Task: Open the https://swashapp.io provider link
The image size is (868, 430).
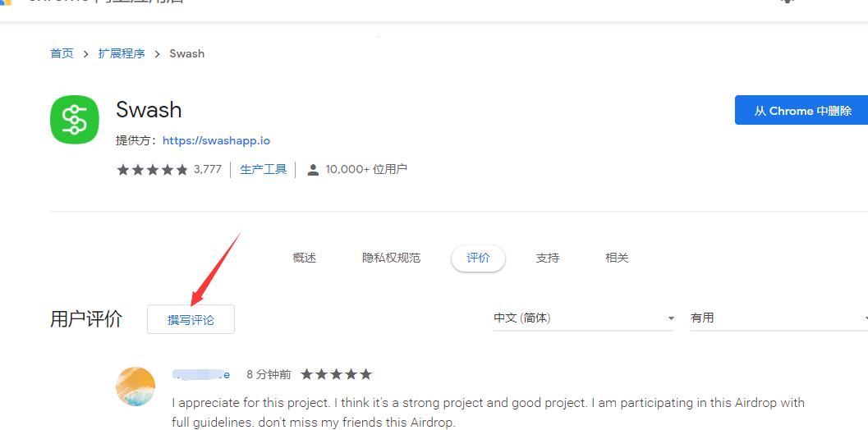Action: 217,140
